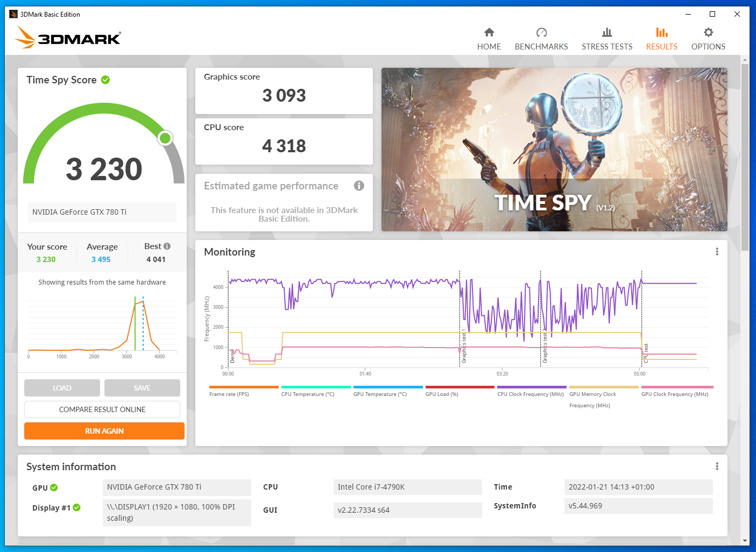Open Benchmarks gauge icon
Screen dimensions: 756x552
(x=541, y=32)
